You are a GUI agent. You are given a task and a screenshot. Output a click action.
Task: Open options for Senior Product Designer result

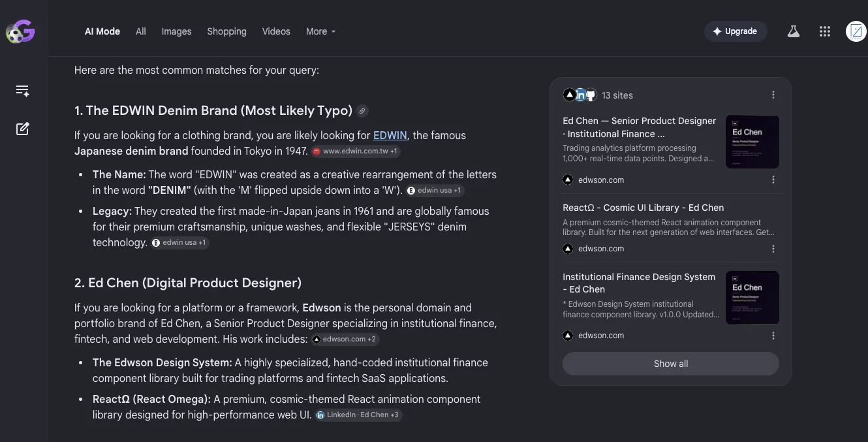(x=773, y=180)
